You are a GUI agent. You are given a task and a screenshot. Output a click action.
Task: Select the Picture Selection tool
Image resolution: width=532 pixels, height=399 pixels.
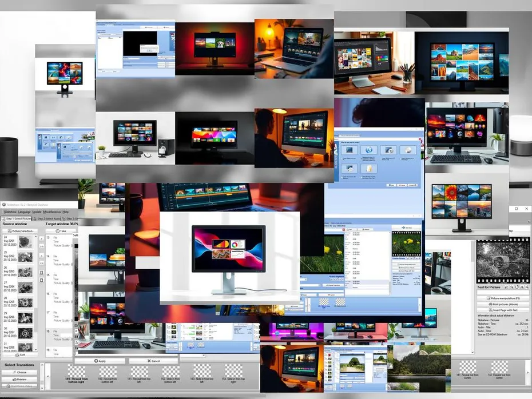point(20,232)
